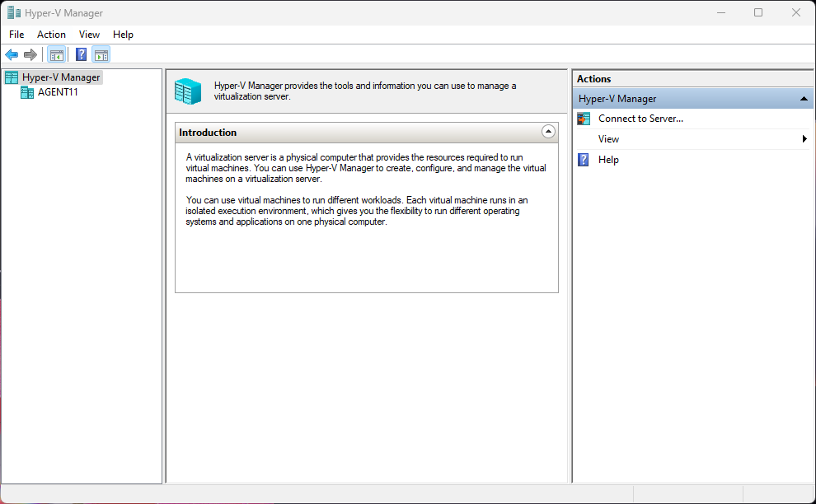Toggle the Show/Hide Console Tree button
Viewport: 816px width, 504px height.
(56, 55)
